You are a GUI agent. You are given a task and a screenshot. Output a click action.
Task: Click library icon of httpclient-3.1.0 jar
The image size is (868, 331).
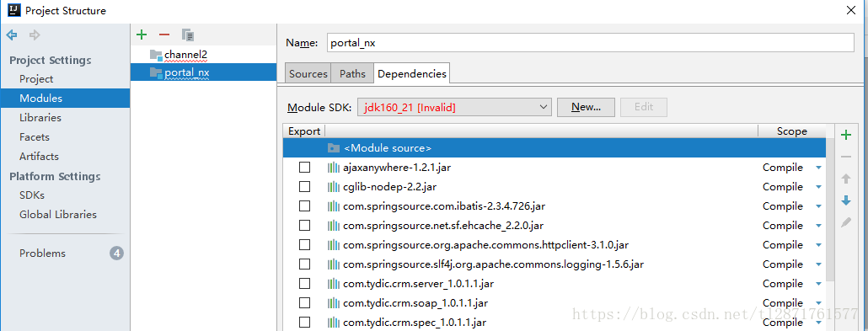coord(333,244)
